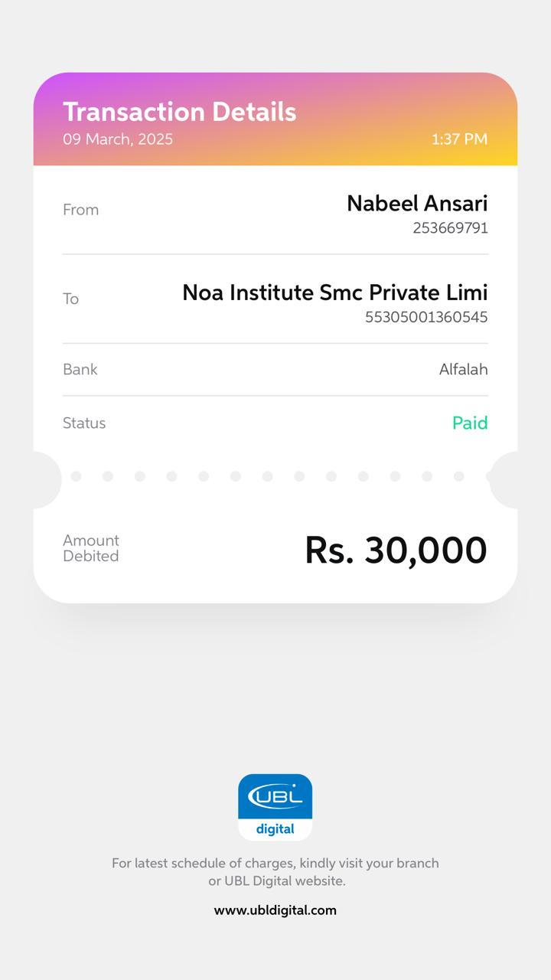Click the left semicircular notch on the receipt
The height and width of the screenshot is (980, 551).
pos(46,479)
